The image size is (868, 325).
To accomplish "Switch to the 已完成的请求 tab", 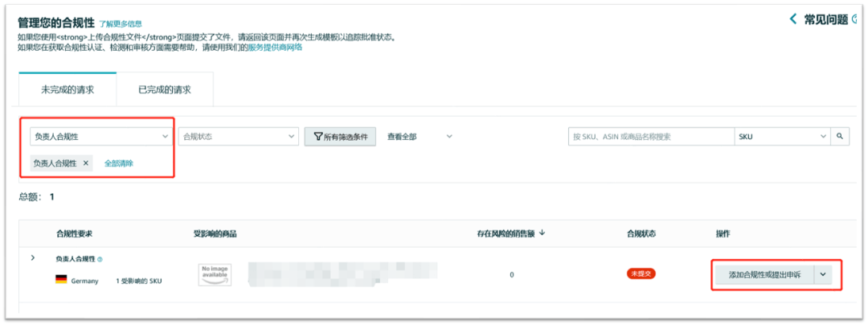I will click(x=165, y=90).
